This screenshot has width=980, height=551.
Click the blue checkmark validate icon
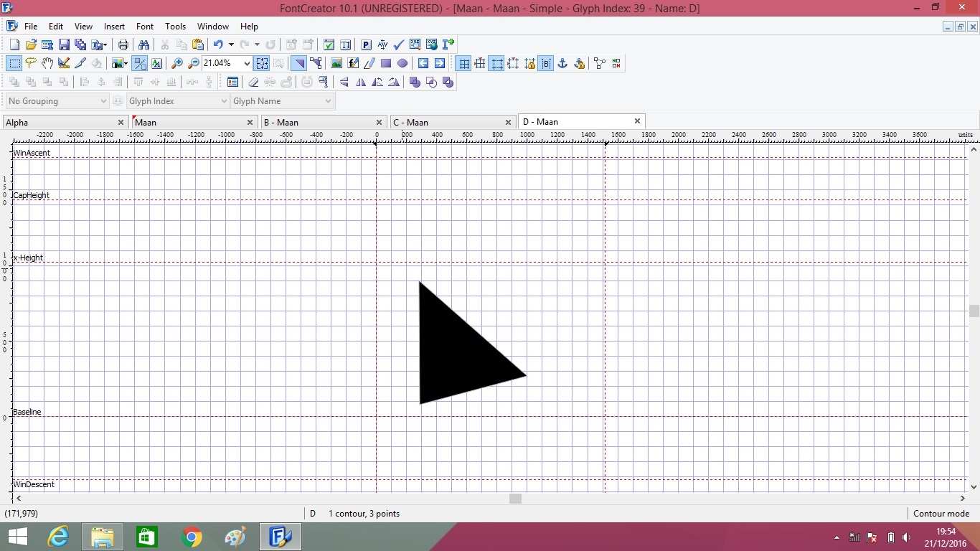[x=399, y=44]
